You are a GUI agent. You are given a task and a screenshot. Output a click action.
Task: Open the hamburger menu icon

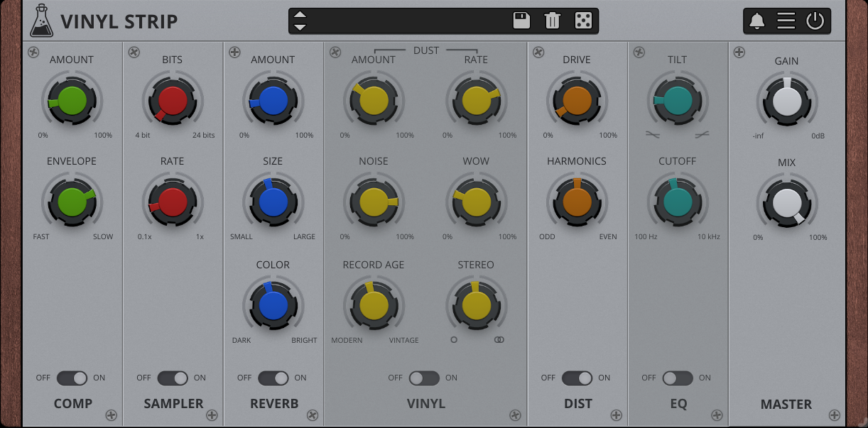tap(786, 21)
